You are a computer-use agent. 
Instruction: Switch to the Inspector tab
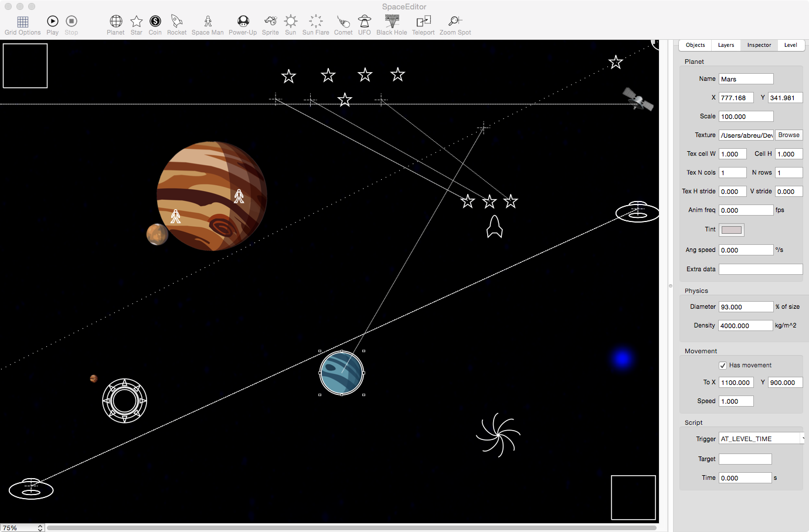point(759,45)
